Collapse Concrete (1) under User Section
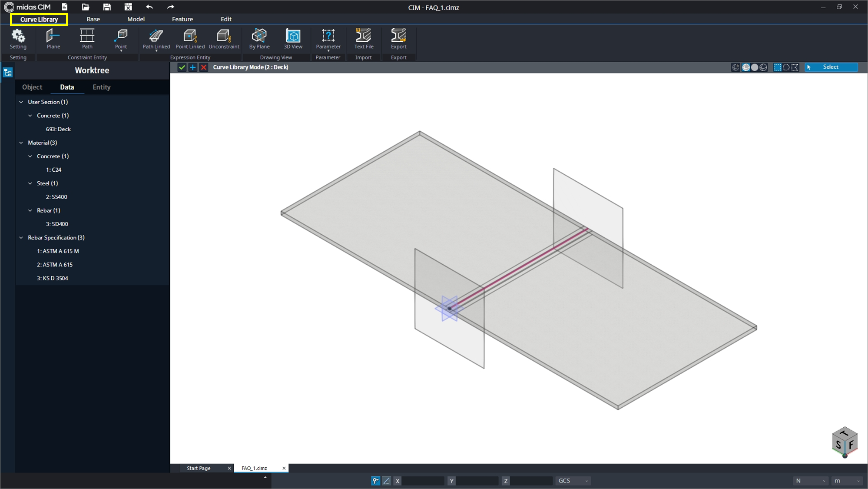This screenshot has width=868, height=489. click(30, 116)
